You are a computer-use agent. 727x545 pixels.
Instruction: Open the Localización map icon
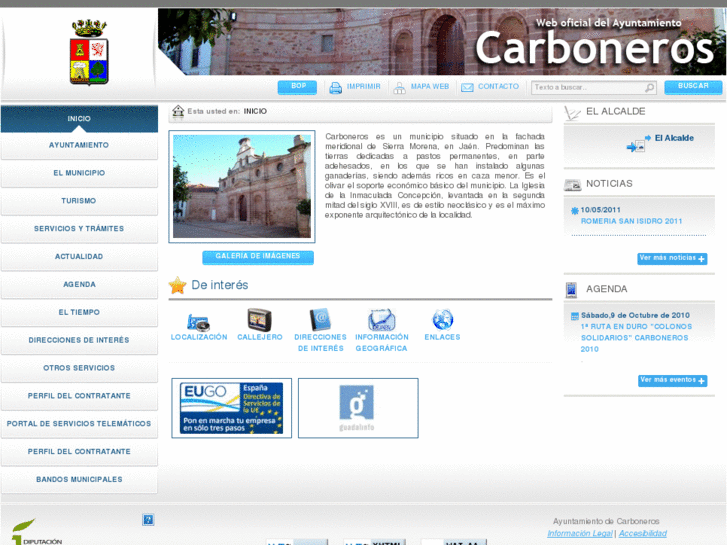198,321
